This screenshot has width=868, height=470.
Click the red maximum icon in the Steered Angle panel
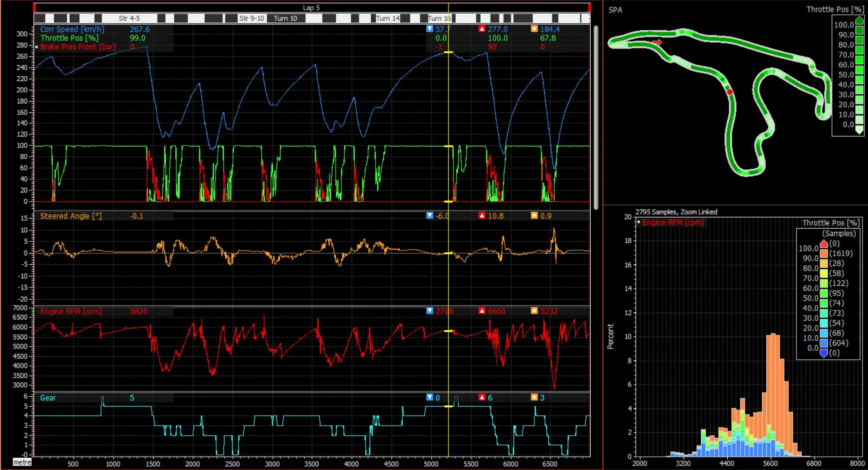tap(482, 216)
